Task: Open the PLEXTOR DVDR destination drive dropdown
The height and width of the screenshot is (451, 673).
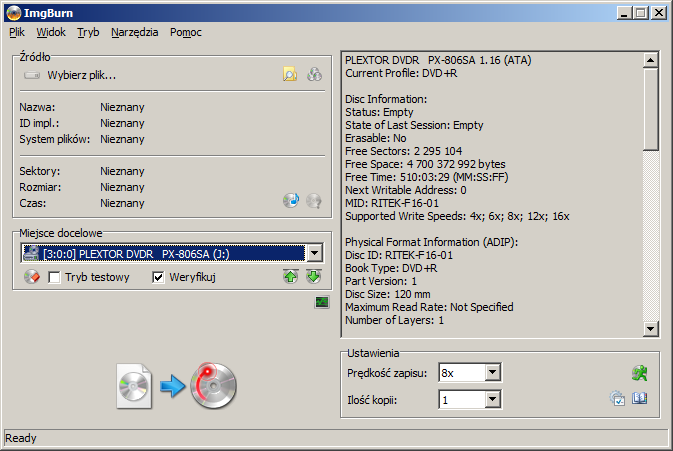Action: (x=315, y=253)
